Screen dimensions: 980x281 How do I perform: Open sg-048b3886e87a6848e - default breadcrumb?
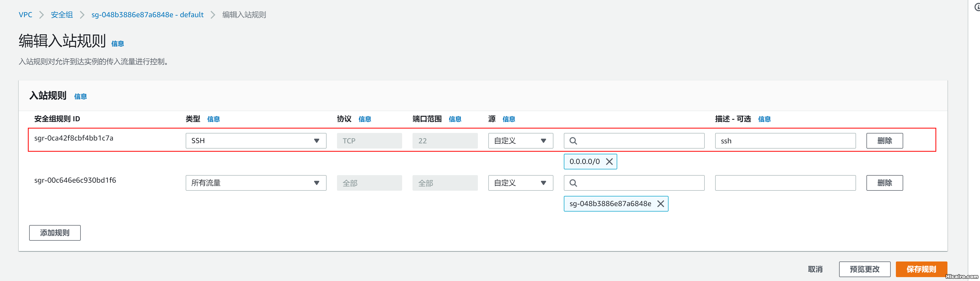pos(147,15)
